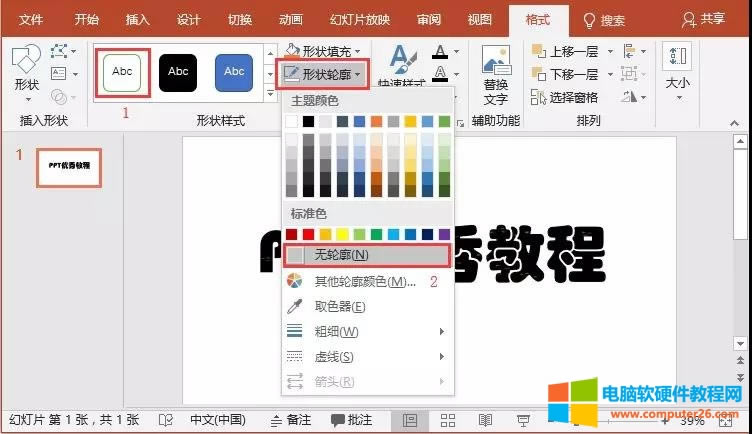The width and height of the screenshot is (752, 434).
Task: Toggle 备注 notes pane
Action: pos(289,419)
